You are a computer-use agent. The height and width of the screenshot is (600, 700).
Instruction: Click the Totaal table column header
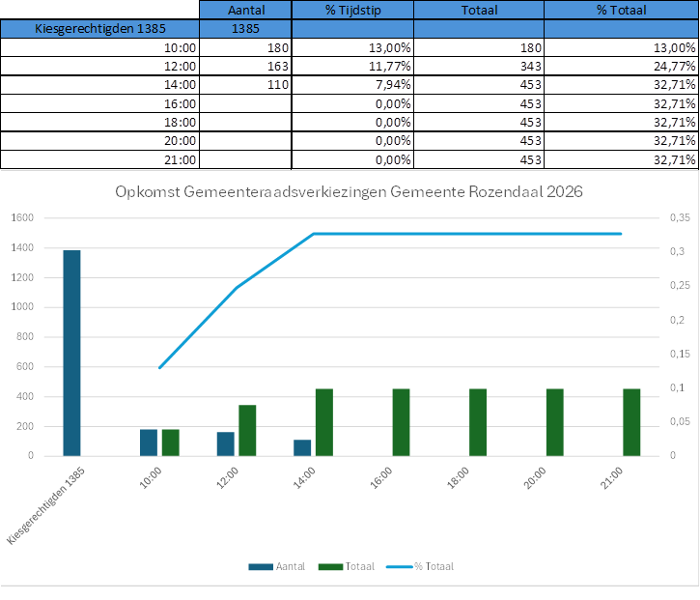(x=478, y=10)
